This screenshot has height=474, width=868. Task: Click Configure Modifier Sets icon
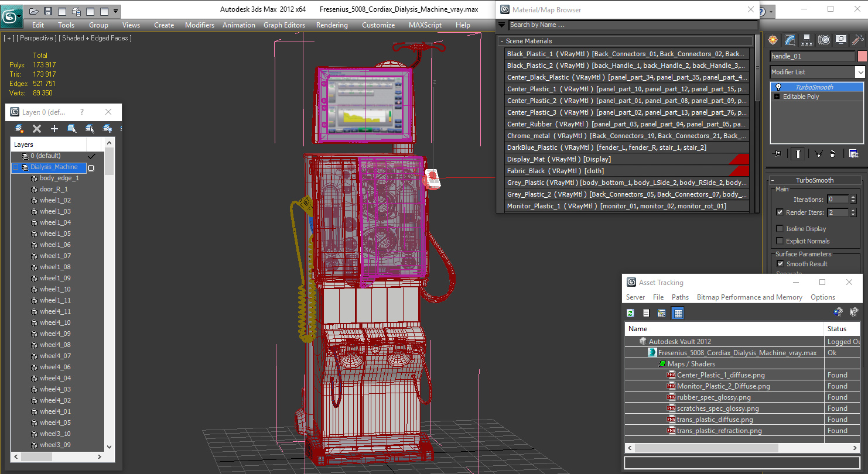854,153
